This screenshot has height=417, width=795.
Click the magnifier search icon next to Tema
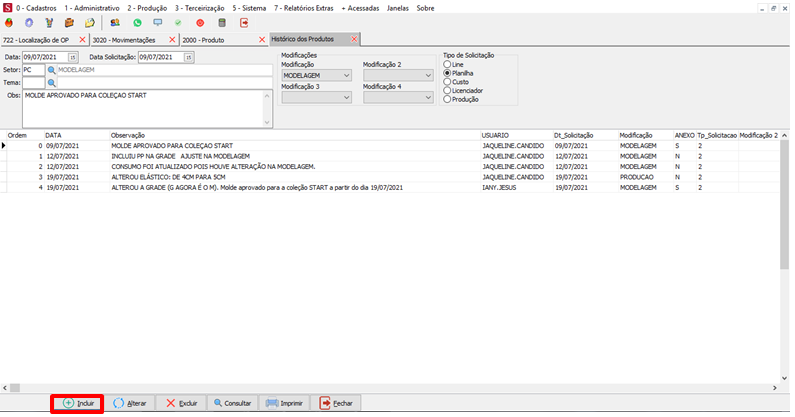coord(51,83)
